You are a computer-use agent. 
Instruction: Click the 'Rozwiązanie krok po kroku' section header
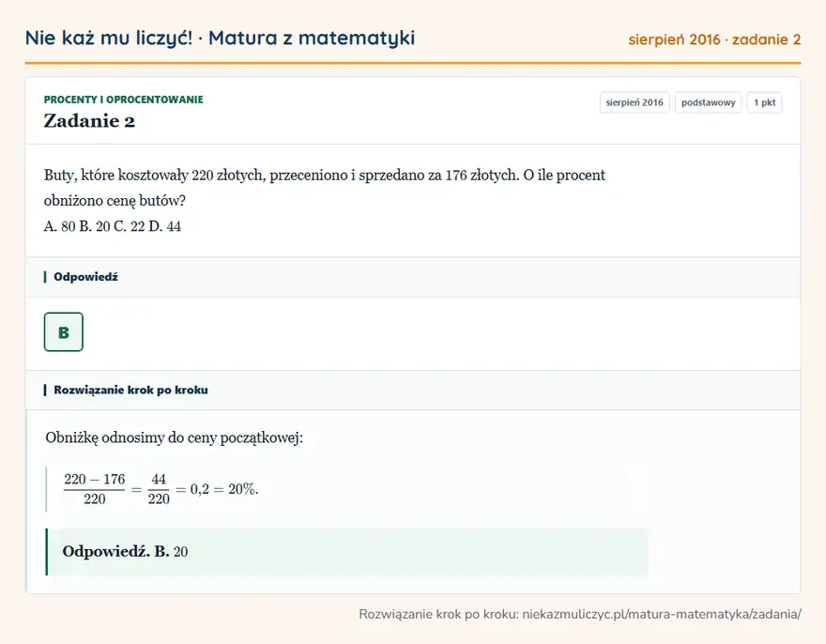130,390
